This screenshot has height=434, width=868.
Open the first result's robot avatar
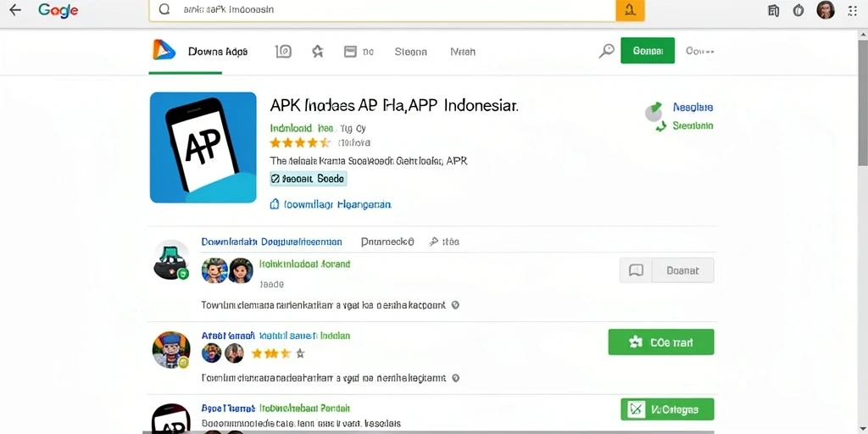pos(171,260)
